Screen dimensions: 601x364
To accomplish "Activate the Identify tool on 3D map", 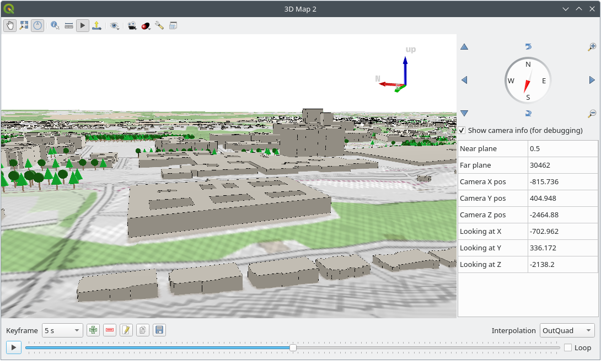I will pos(55,25).
